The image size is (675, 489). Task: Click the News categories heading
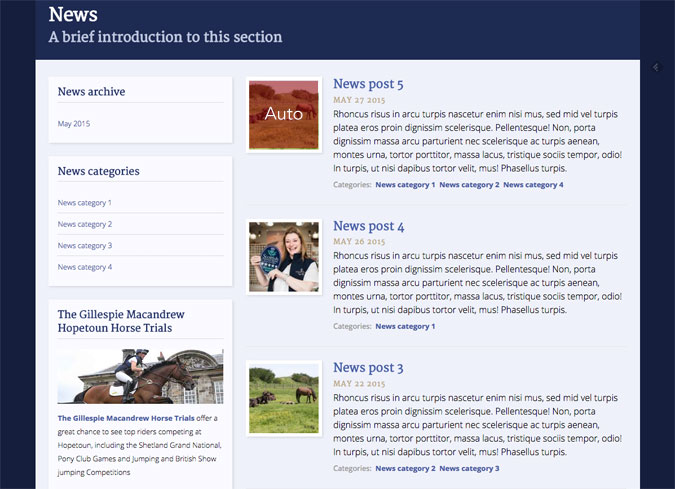point(99,171)
